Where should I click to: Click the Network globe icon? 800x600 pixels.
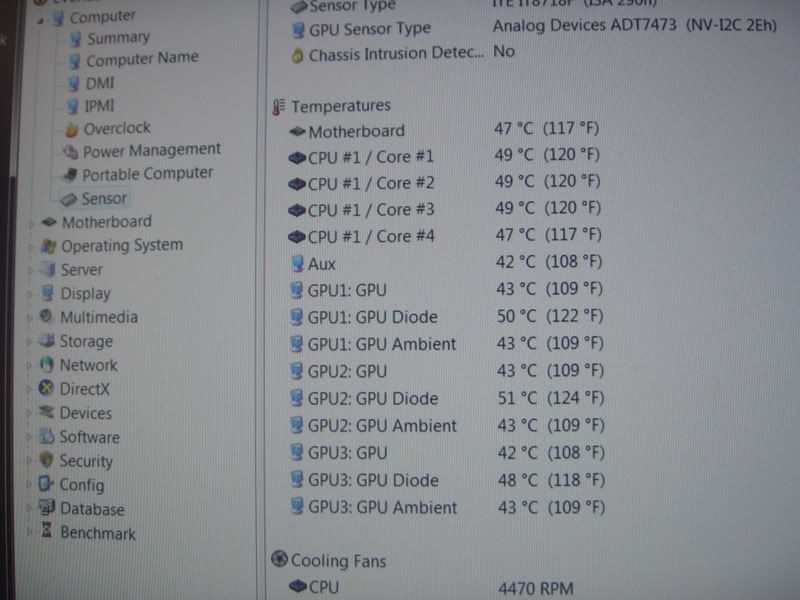tap(46, 365)
